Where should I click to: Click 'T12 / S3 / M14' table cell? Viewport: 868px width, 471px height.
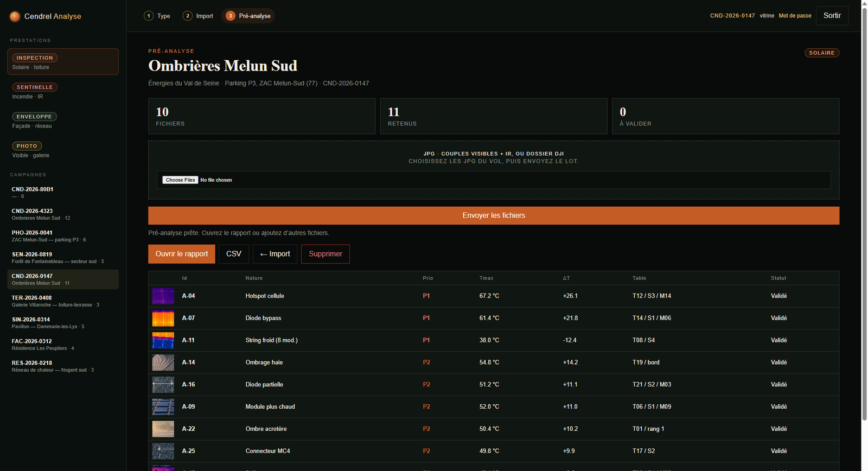(652, 296)
